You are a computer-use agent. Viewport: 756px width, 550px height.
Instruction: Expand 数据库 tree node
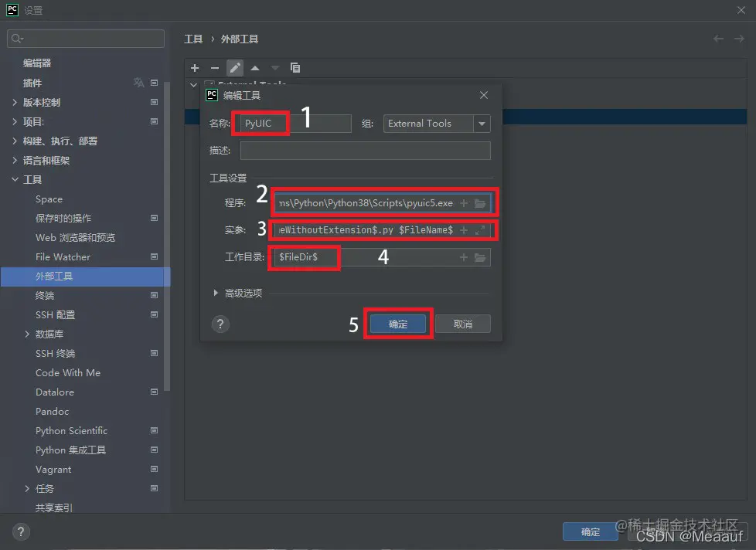[27, 334]
